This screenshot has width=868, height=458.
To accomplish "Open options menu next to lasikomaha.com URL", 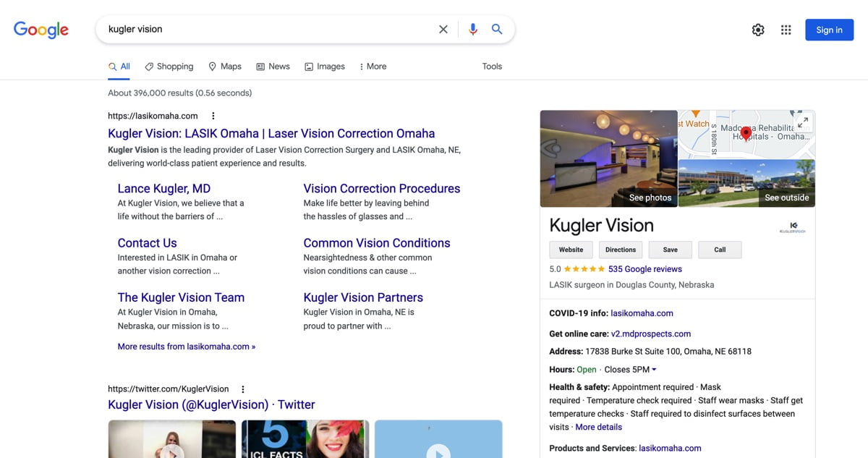I will coord(213,116).
